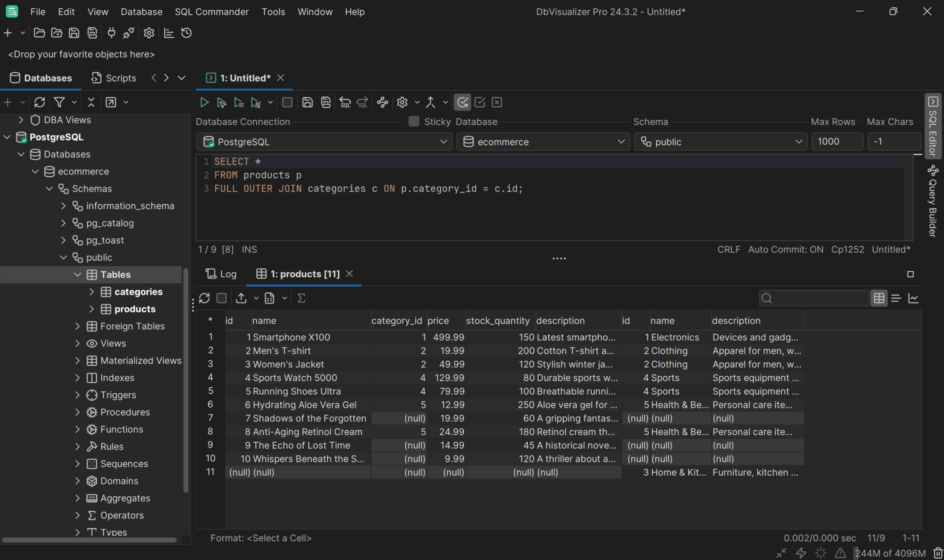Switch result display to text view
The width and height of the screenshot is (944, 560).
tap(897, 298)
